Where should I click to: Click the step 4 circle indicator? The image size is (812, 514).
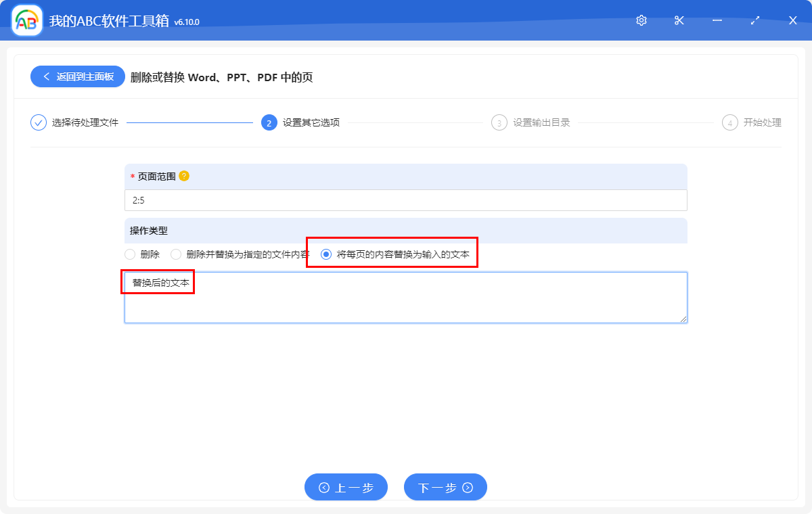[x=729, y=122]
